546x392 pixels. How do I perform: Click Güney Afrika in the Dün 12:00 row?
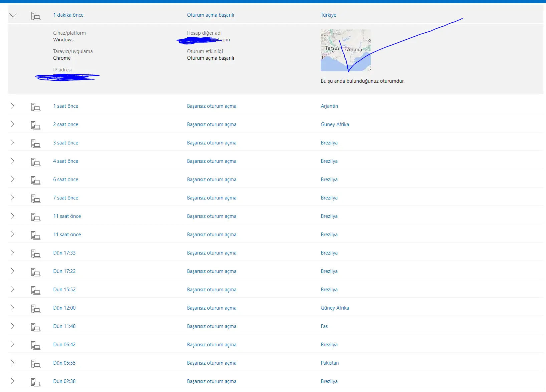click(335, 308)
